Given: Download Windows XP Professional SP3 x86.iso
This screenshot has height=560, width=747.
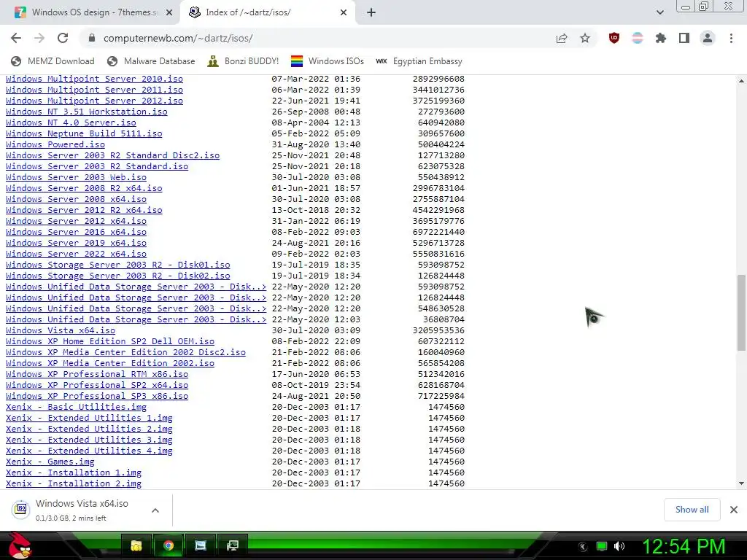Looking at the screenshot, I should point(97,397).
